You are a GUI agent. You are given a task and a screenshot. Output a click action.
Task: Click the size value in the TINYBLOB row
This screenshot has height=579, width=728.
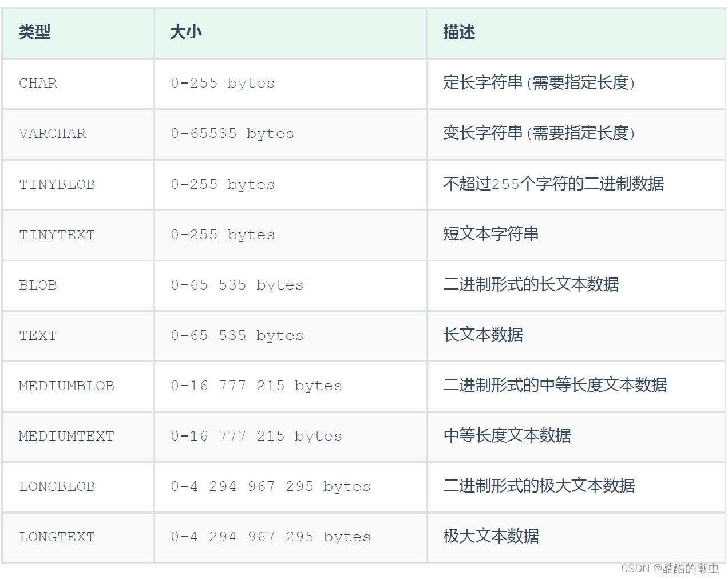(x=223, y=184)
